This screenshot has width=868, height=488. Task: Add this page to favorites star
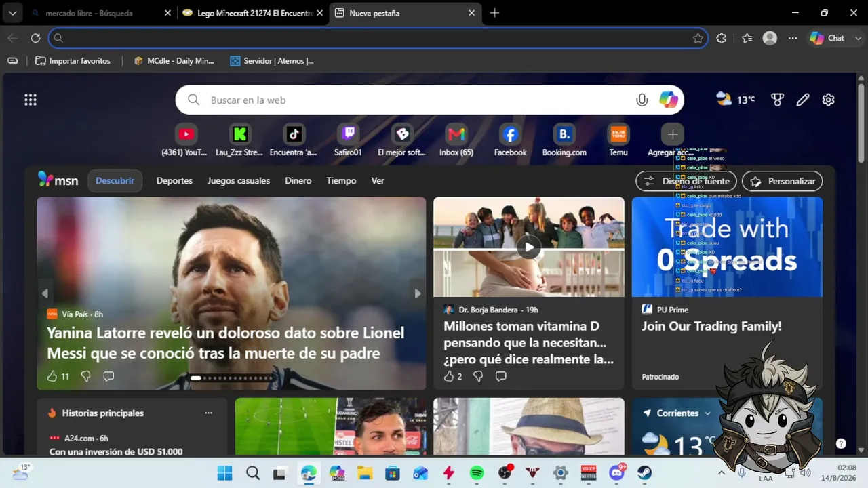(698, 38)
